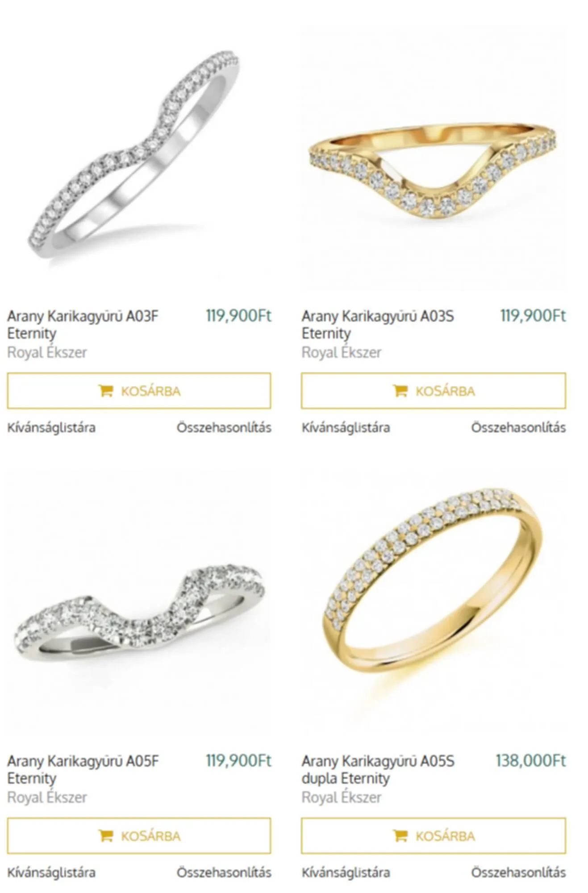Click Royal Ékszer brand under A03S ring

click(x=342, y=353)
